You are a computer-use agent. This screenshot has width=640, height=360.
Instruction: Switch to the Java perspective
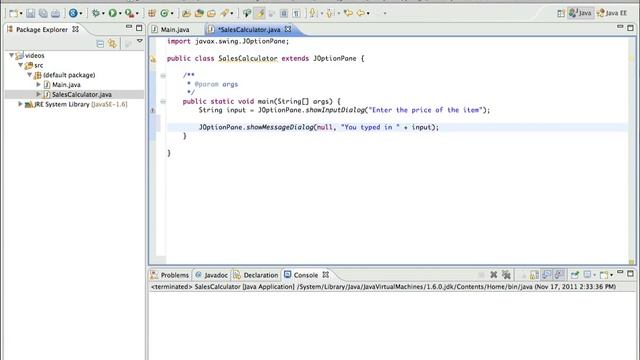coord(580,13)
